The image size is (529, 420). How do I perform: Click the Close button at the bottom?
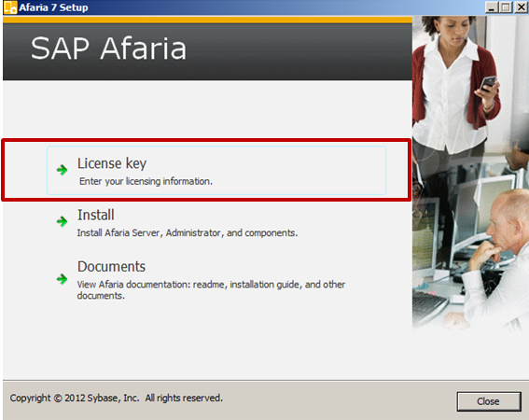click(x=489, y=401)
